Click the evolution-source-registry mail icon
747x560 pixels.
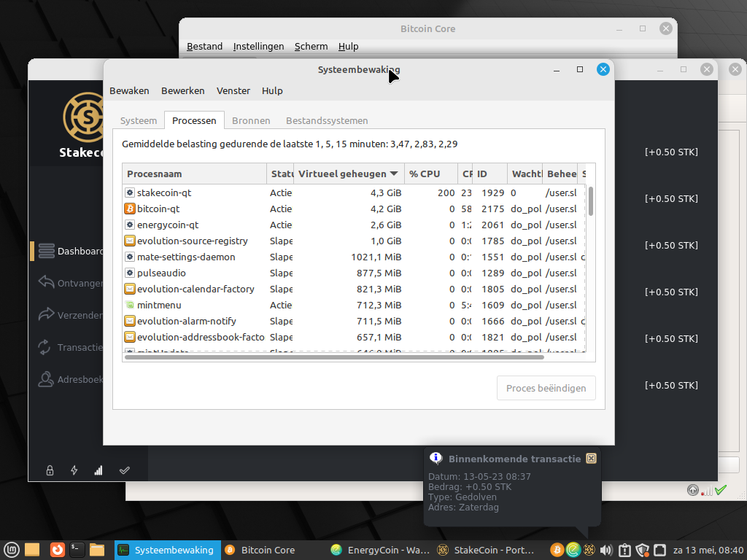(130, 241)
